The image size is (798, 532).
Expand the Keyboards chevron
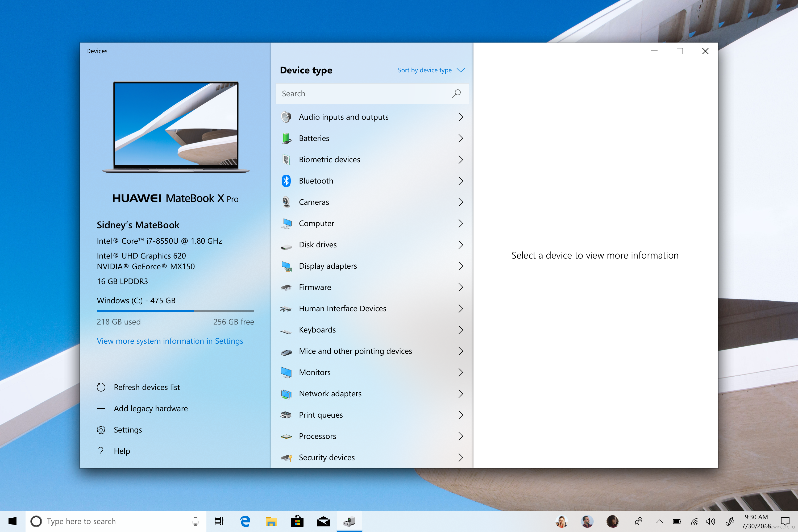pos(460,330)
